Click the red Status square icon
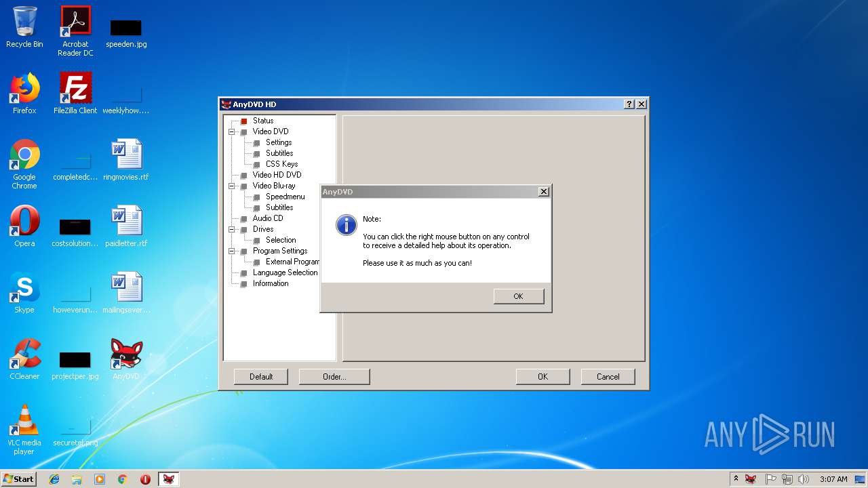The height and width of the screenshot is (488, 868). 244,121
